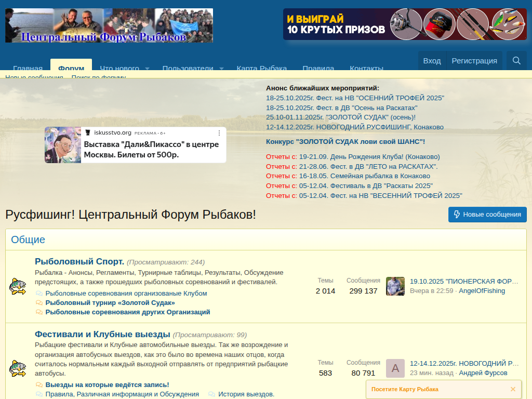
Task: Open the Карта Рыбака menu item
Action: coord(261,68)
